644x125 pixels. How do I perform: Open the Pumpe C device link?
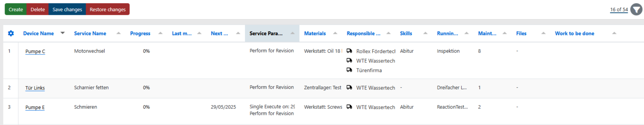[x=35, y=51]
